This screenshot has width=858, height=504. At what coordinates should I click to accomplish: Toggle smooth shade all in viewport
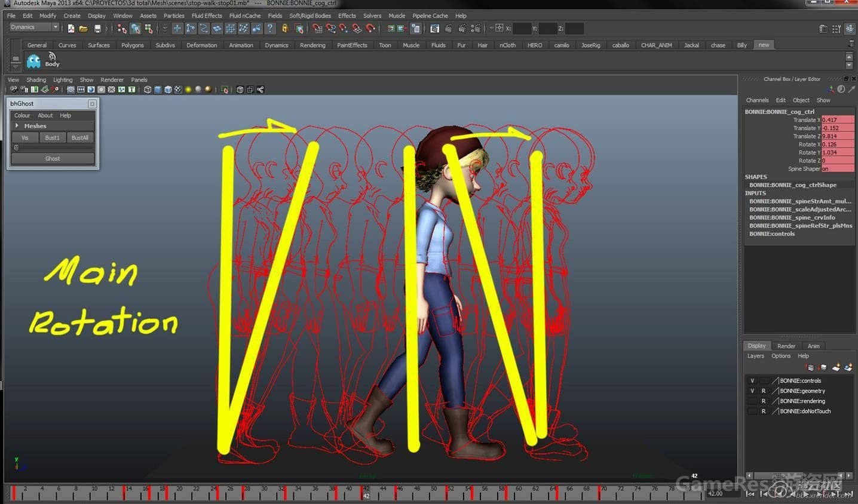pyautogui.click(x=158, y=90)
